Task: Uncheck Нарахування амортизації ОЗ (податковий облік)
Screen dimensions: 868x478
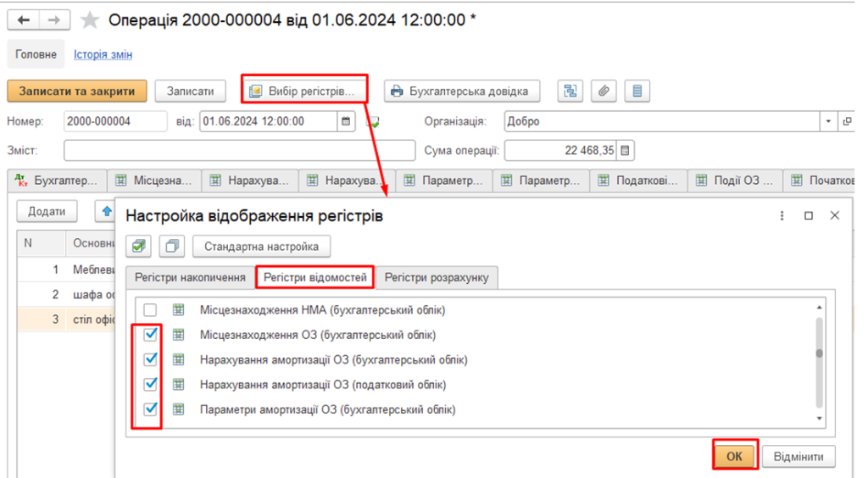Action: coord(150,384)
